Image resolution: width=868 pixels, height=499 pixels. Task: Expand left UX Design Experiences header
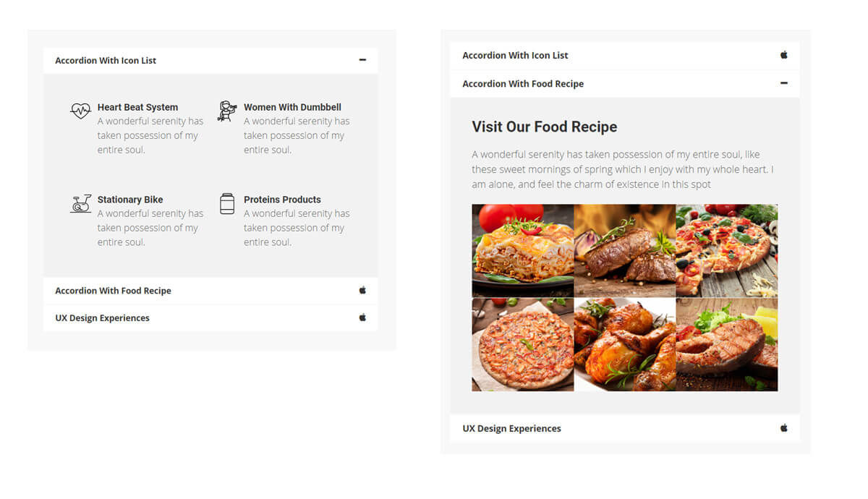pyautogui.click(x=210, y=318)
